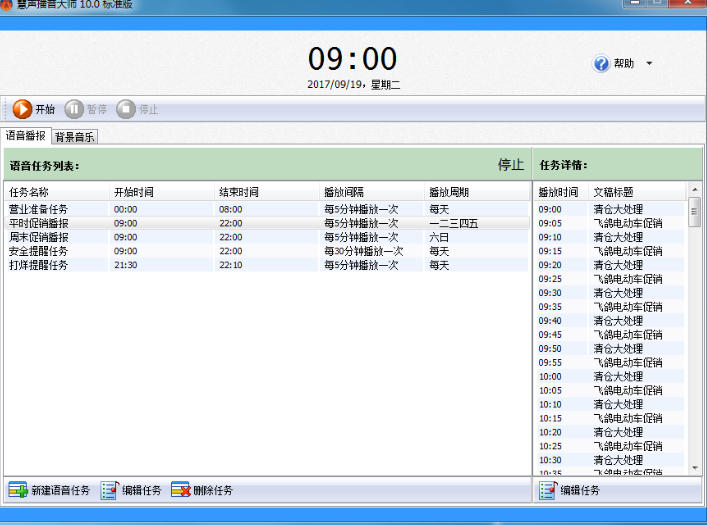Click the 停止 status label in list header
Viewport: 707px width, 525px height.
pyautogui.click(x=511, y=165)
